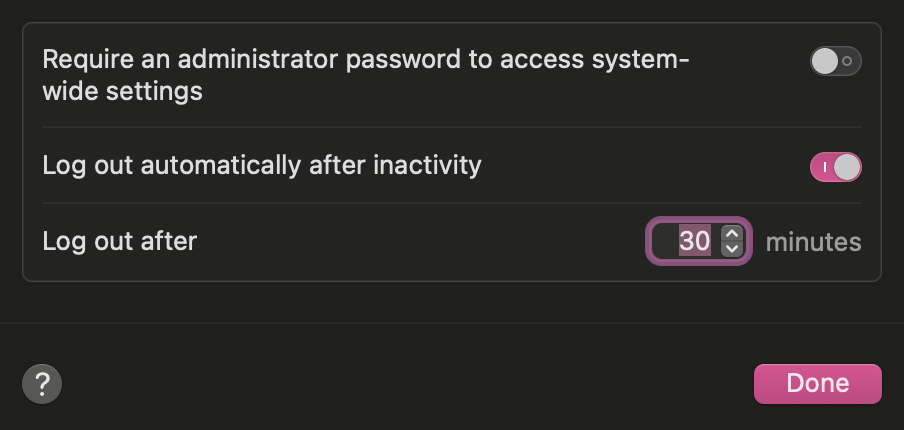The width and height of the screenshot is (904, 430).
Task: Turn off the pink inactivity logout switch
Action: pyautogui.click(x=835, y=167)
